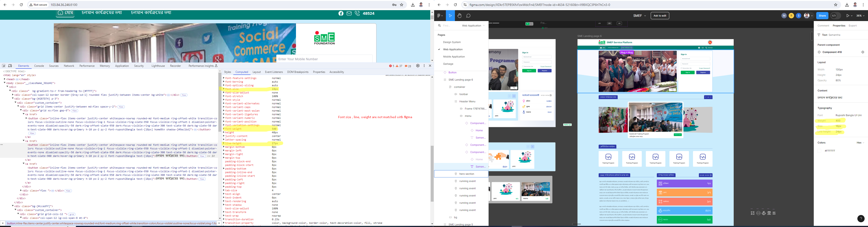
Task: Open DevTools settings gear
Action: [x=418, y=66]
